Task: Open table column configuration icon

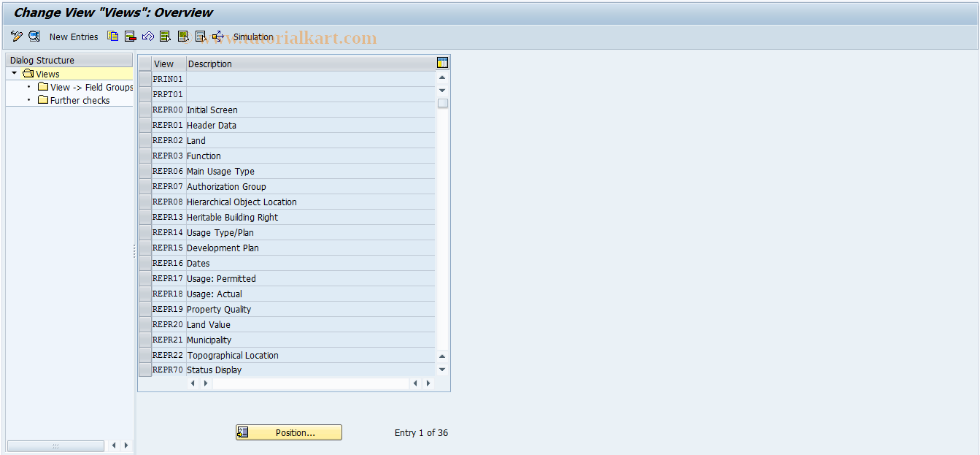Action: click(x=442, y=63)
